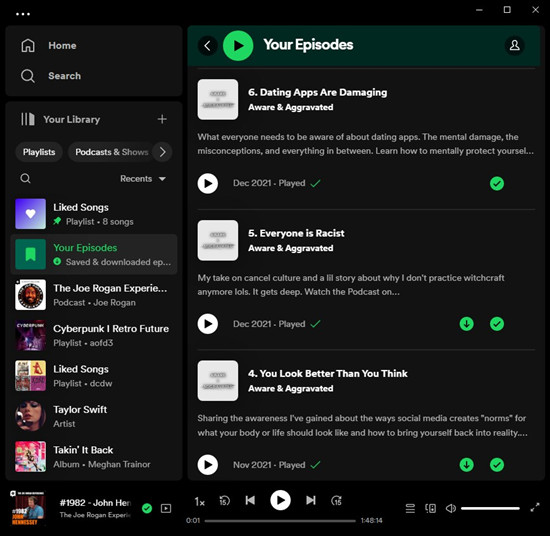
Task: Create playlist with plus icon
Action: 162,119
